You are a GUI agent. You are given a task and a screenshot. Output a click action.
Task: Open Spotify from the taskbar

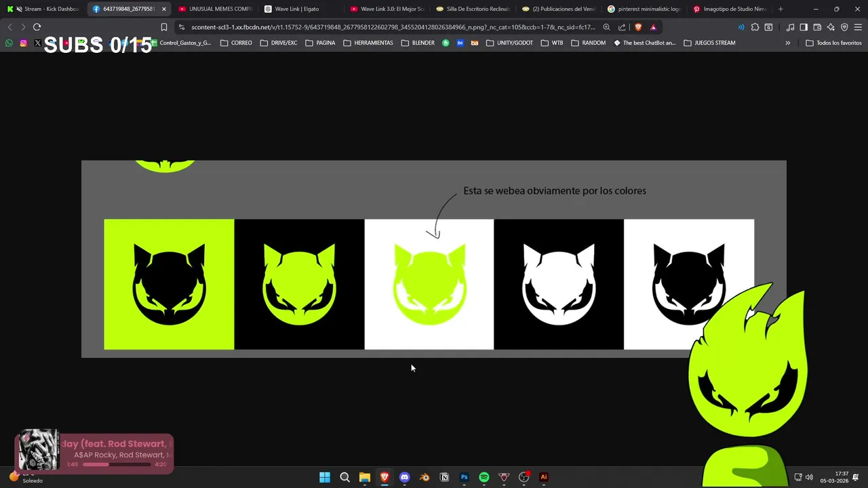click(x=484, y=477)
